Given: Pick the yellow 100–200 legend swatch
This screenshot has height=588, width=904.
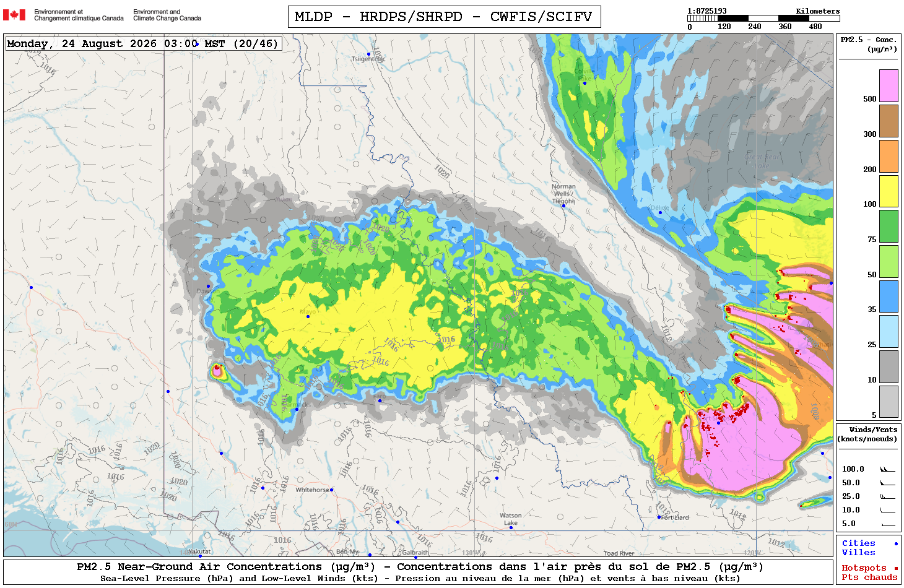Looking at the screenshot, I should (x=889, y=191).
